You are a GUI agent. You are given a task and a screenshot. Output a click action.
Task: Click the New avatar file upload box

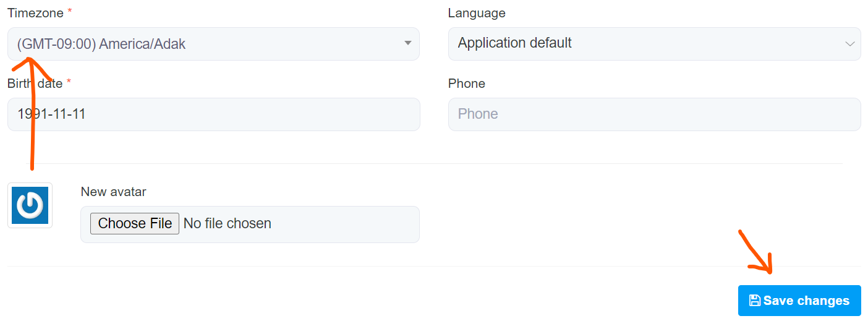click(x=346, y=224)
